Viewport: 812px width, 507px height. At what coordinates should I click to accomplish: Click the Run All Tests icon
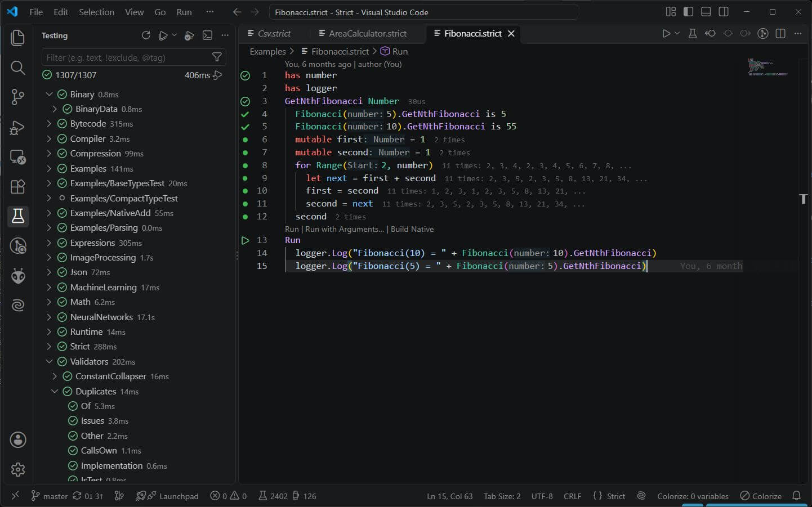coord(163,35)
